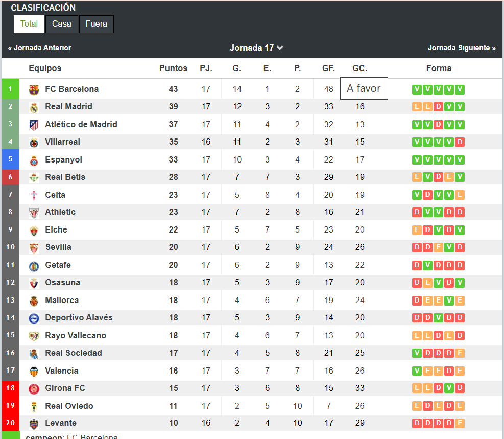Click the Espanyol crest icon
Image resolution: width=504 pixels, height=439 pixels.
point(34,160)
